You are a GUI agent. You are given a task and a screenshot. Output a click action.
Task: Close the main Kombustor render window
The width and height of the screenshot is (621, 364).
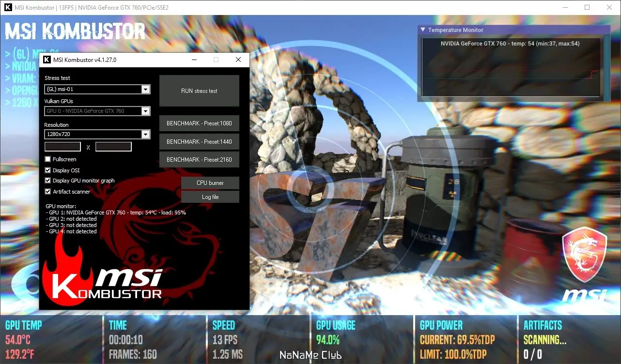click(609, 8)
